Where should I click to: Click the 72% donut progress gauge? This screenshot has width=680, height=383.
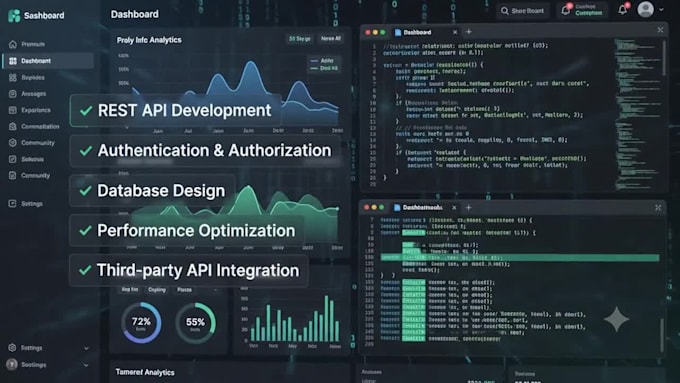pyautogui.click(x=141, y=323)
